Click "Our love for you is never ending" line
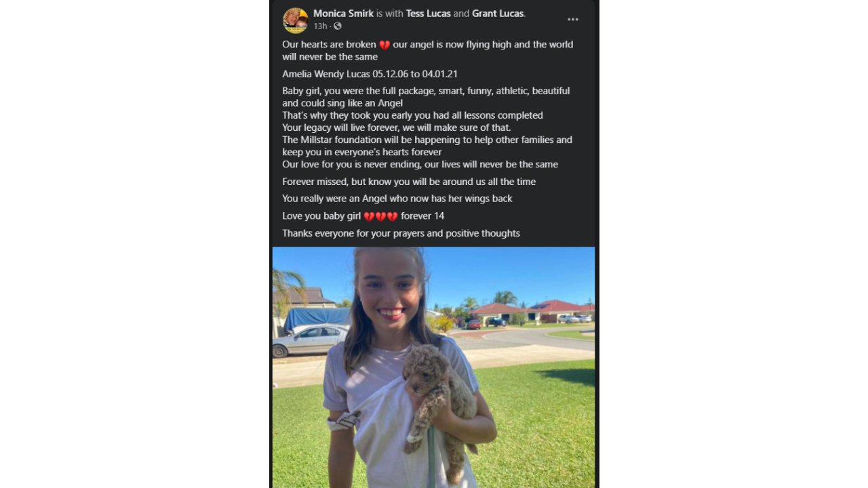This screenshot has width=868, height=488. 420,164
